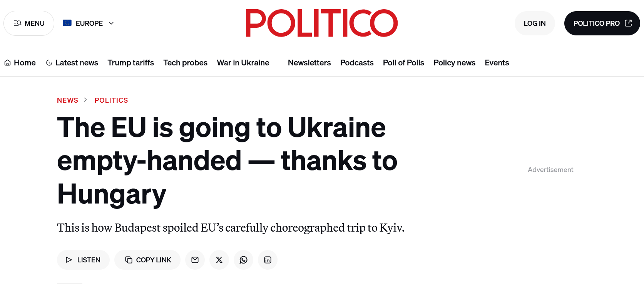The height and width of the screenshot is (287, 644).
Task: Share article via email icon
Action: click(195, 260)
